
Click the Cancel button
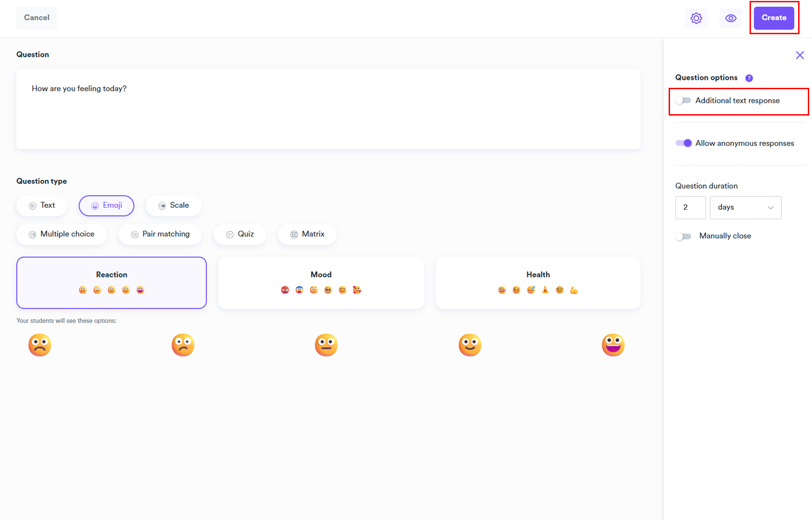(x=37, y=18)
